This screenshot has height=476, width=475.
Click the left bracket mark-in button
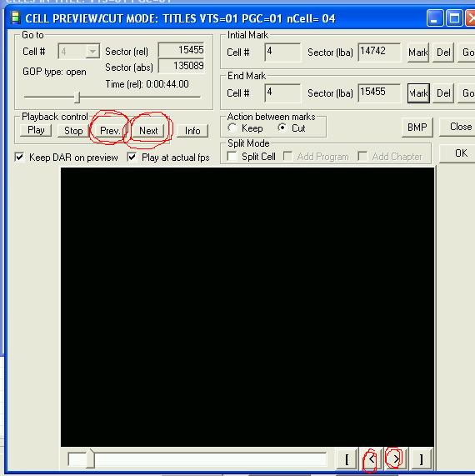347,458
